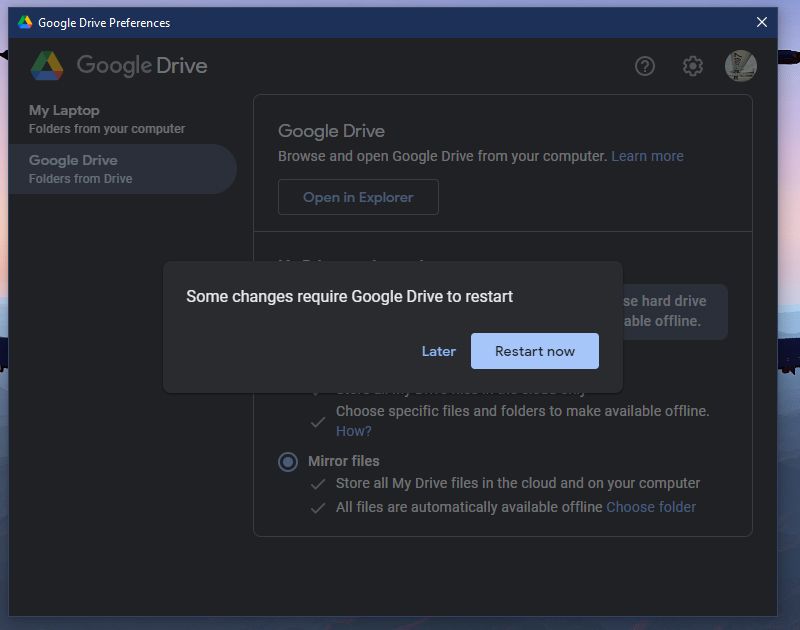
Task: Open the Drive preferences settings gear
Action: pos(692,66)
